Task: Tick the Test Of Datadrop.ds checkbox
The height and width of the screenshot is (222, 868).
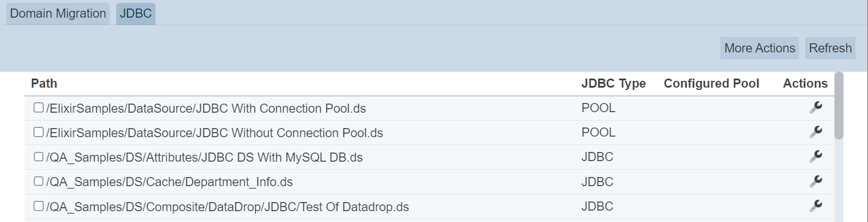Action: pos(39,205)
